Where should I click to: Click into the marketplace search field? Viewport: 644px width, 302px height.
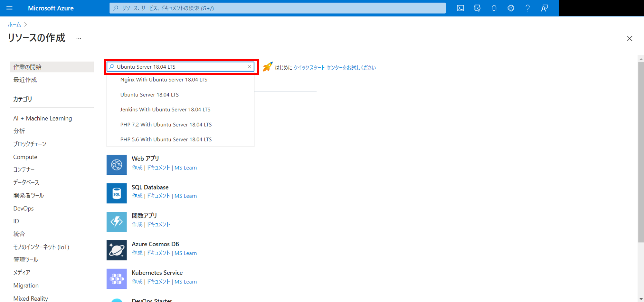click(180, 67)
